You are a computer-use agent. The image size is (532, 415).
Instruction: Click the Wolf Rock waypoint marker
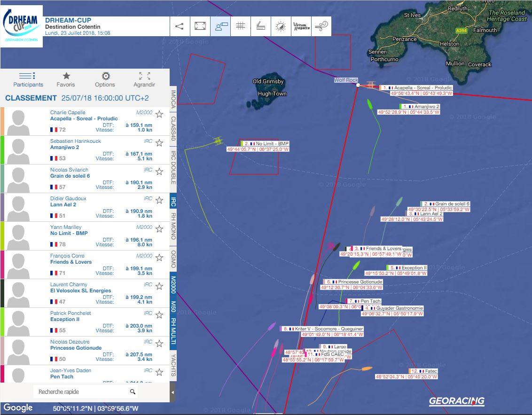[358, 85]
